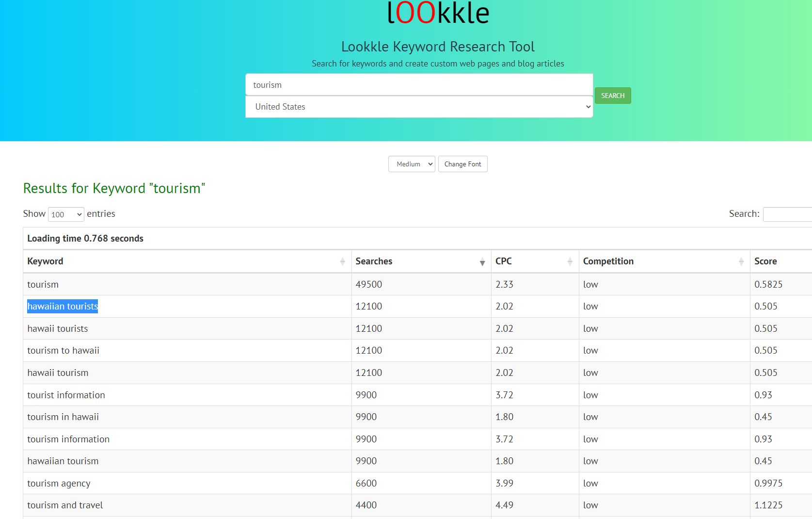
Task: Click keyword "hawaiian tourism"
Action: [63, 461]
